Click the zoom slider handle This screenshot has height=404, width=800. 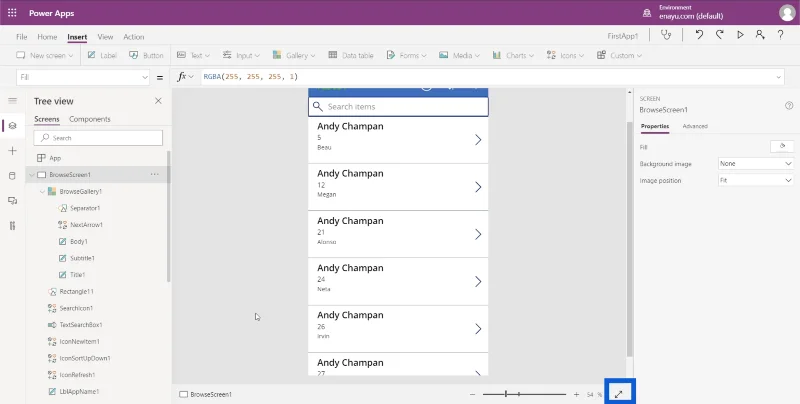[x=506, y=394]
